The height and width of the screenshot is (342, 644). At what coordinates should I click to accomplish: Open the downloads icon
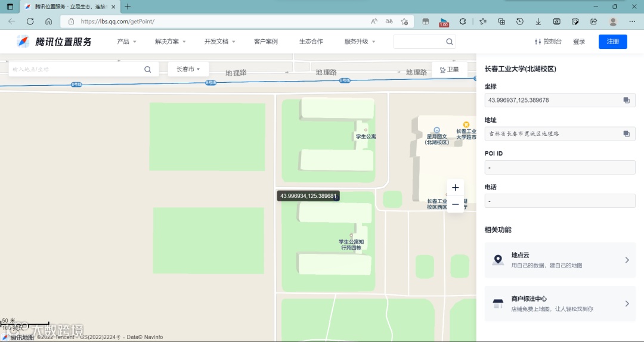coord(538,21)
